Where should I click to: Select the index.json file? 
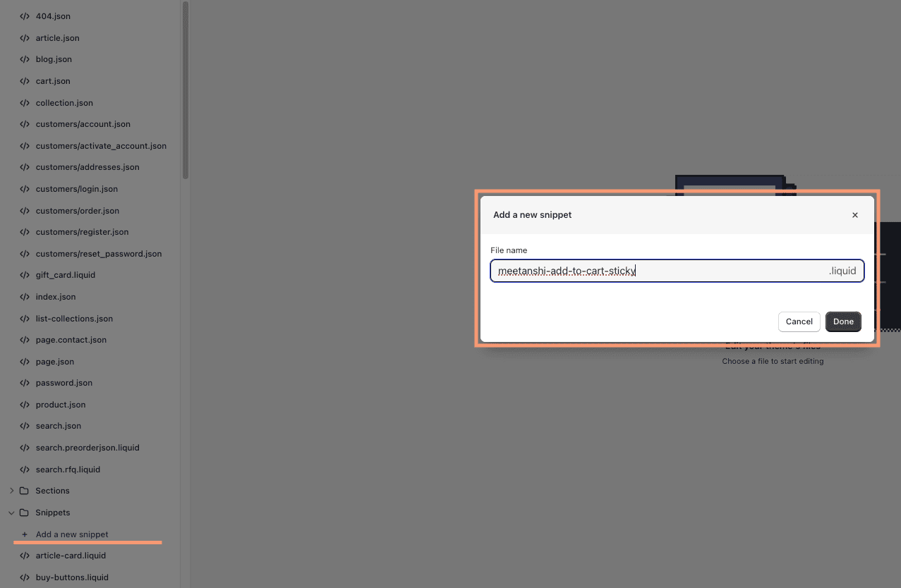click(x=55, y=296)
